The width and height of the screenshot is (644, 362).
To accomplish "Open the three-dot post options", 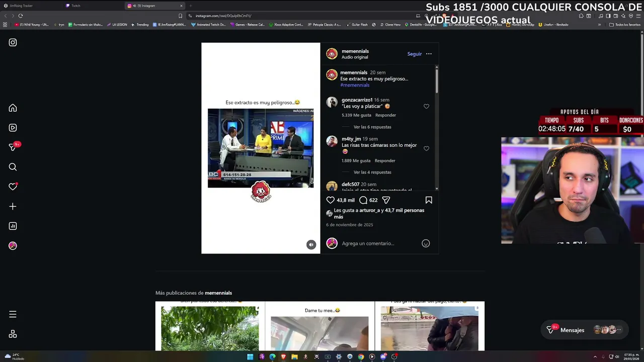I will click(429, 54).
